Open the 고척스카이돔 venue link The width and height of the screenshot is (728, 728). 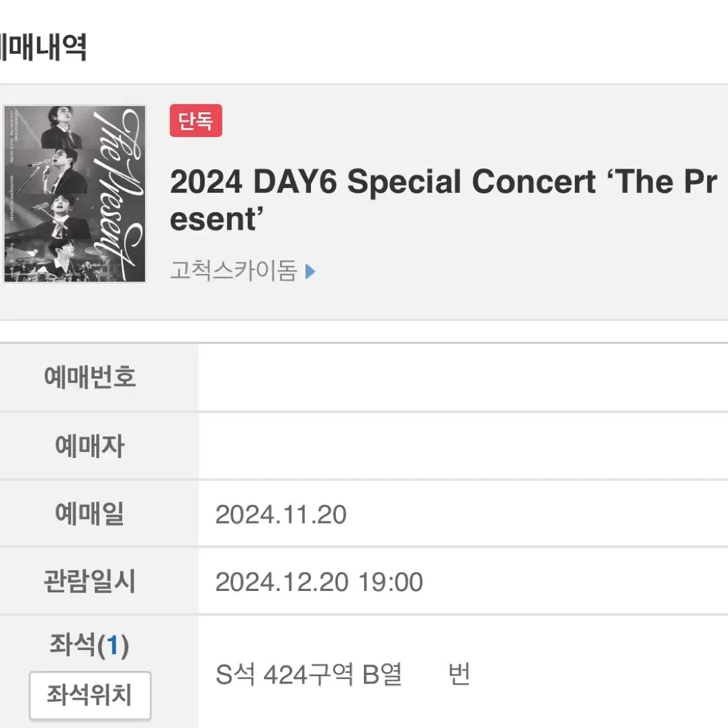point(234,271)
